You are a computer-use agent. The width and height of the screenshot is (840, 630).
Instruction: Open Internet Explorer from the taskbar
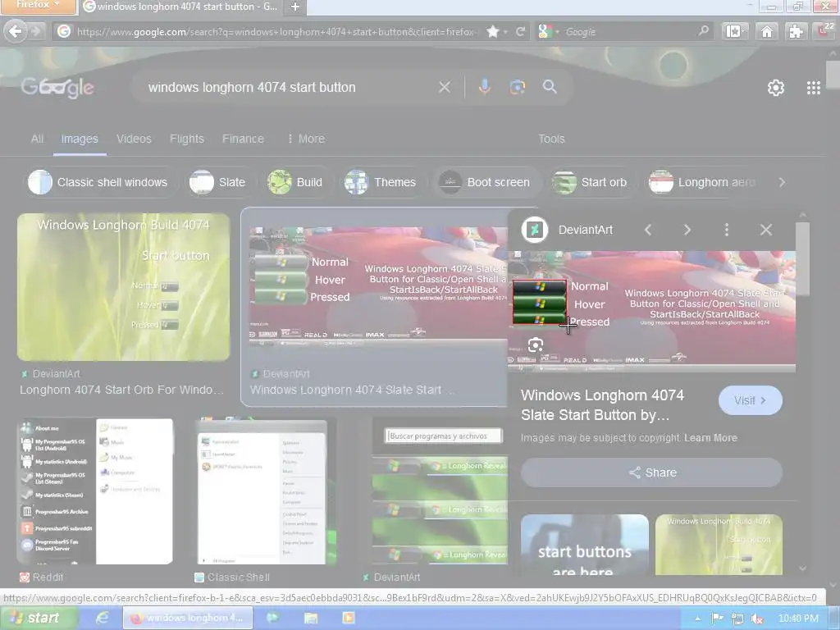102,618
